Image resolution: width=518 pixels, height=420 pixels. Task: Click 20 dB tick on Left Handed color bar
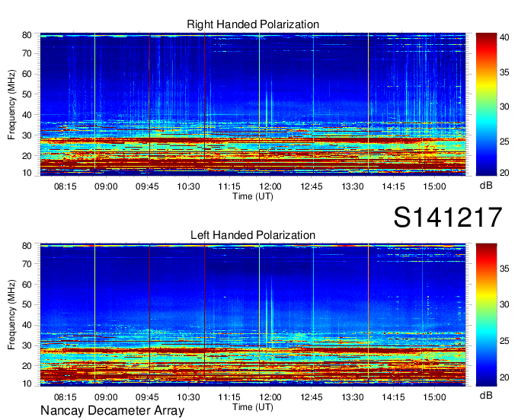point(504,377)
